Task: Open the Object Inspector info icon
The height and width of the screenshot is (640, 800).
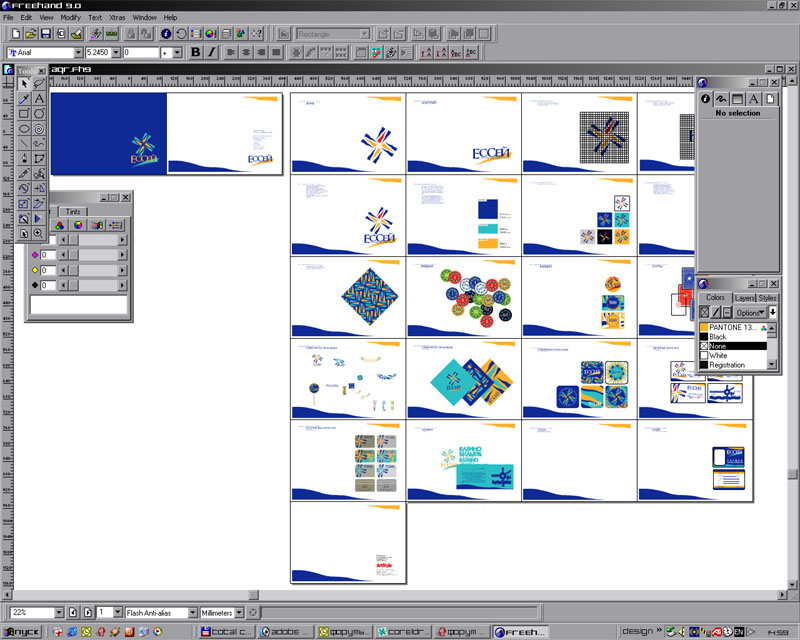Action: (x=166, y=34)
